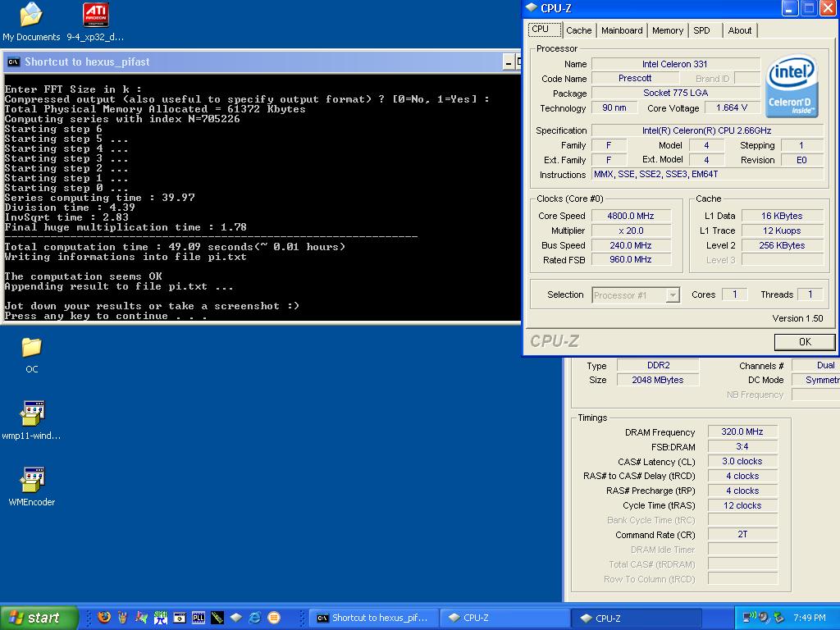Switch to the Cache tab in CPU-Z
Image resolution: width=840 pixels, height=630 pixels.
[578, 30]
